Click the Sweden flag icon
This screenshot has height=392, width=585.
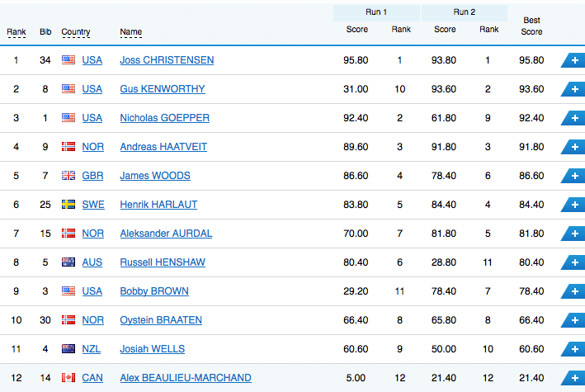(x=68, y=204)
